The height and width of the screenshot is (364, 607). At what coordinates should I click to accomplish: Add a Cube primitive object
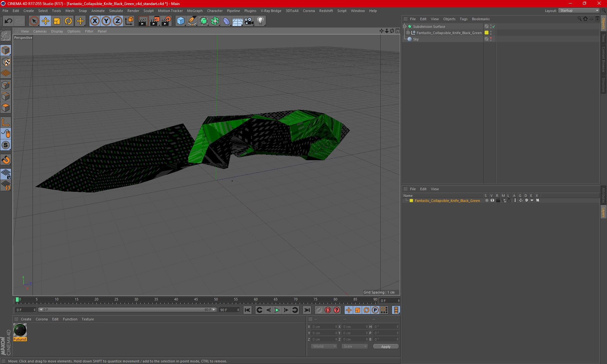point(181,21)
